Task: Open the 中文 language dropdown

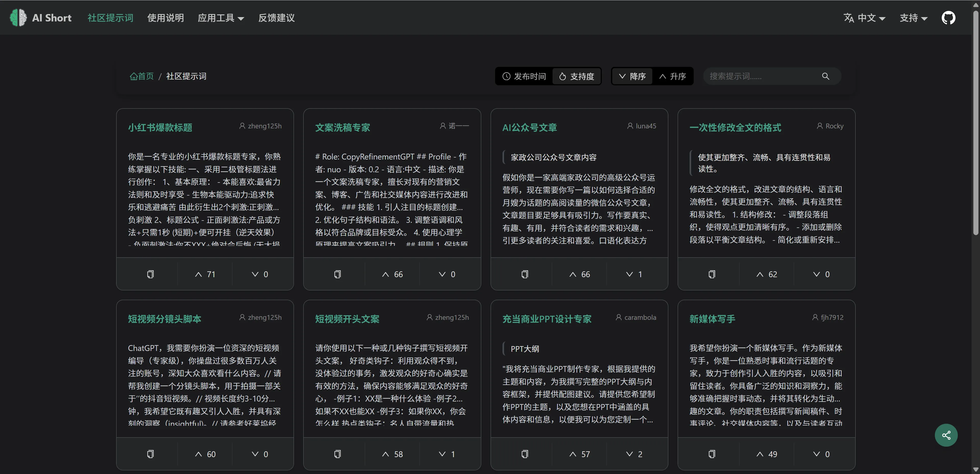Action: pos(864,18)
